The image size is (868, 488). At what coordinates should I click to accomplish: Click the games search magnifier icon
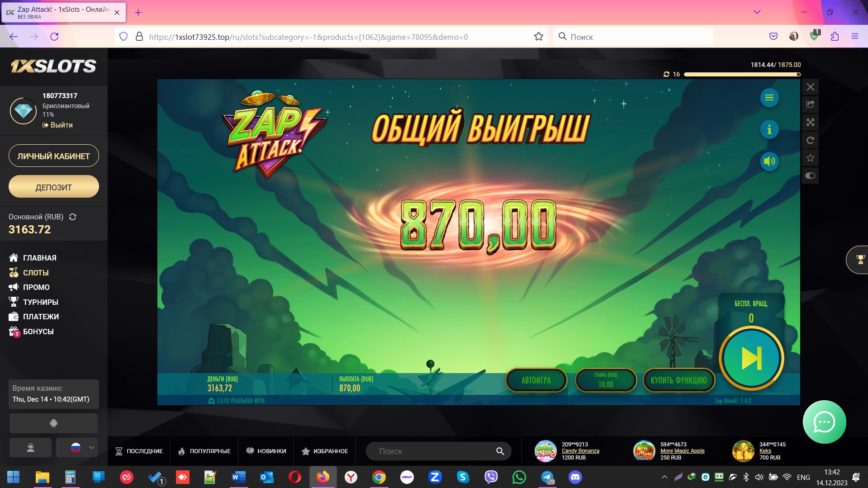[x=500, y=451]
